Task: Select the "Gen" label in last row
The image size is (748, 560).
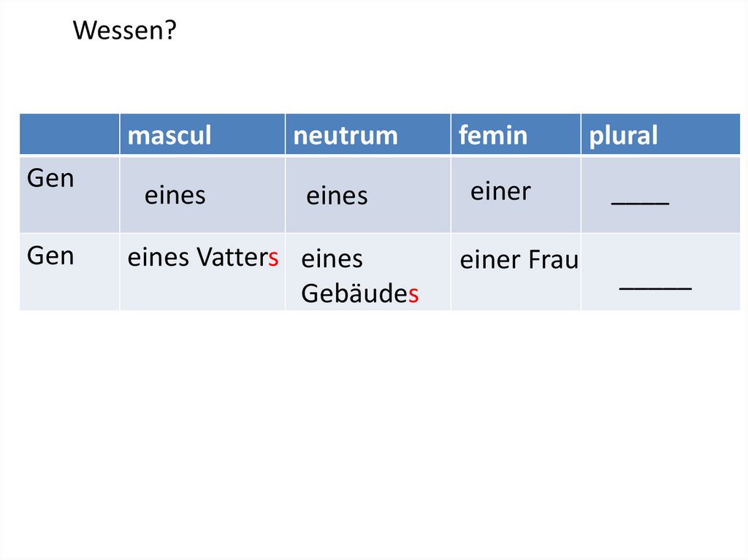Action: tap(50, 256)
